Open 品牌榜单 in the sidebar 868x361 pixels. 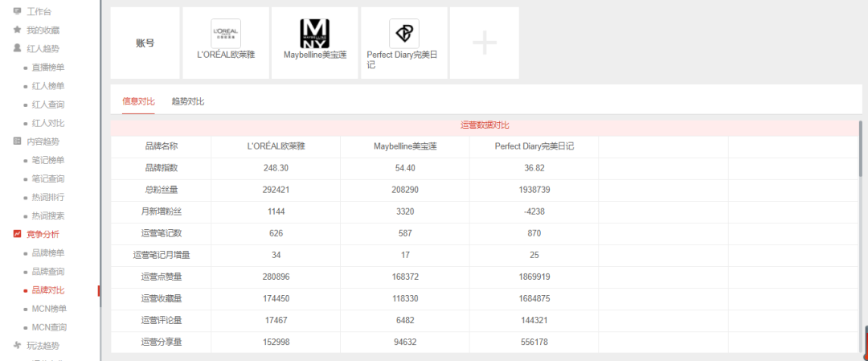click(x=48, y=253)
